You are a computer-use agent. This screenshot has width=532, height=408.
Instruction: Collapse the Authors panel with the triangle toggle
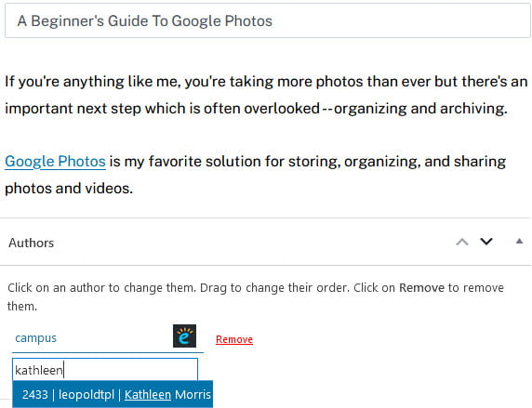pyautogui.click(x=519, y=241)
